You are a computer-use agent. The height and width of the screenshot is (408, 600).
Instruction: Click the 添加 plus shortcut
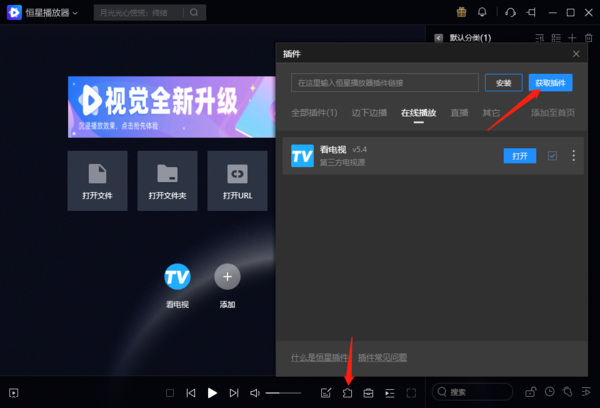[227, 277]
